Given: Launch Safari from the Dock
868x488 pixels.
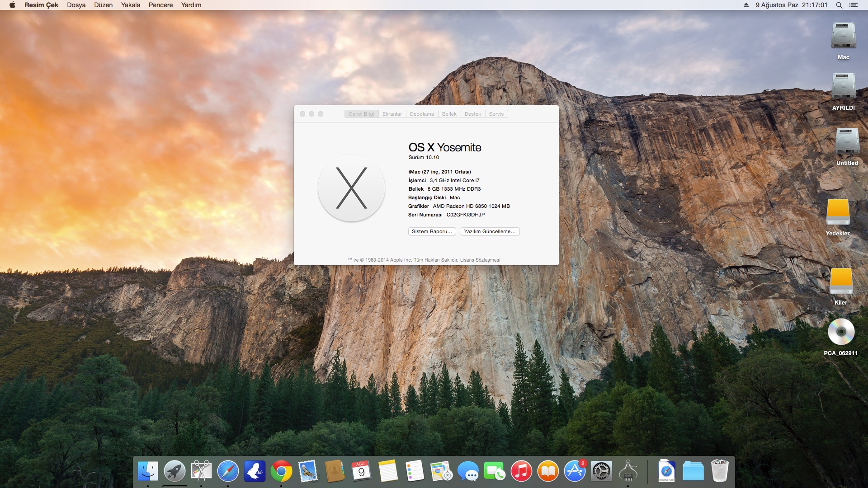Looking at the screenshot, I should 228,471.
